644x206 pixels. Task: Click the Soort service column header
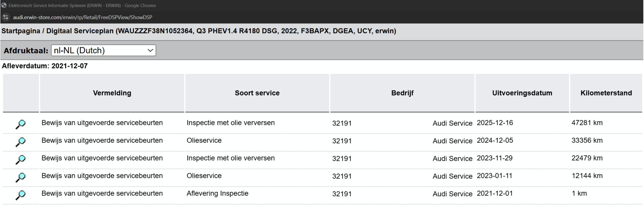coord(257,93)
